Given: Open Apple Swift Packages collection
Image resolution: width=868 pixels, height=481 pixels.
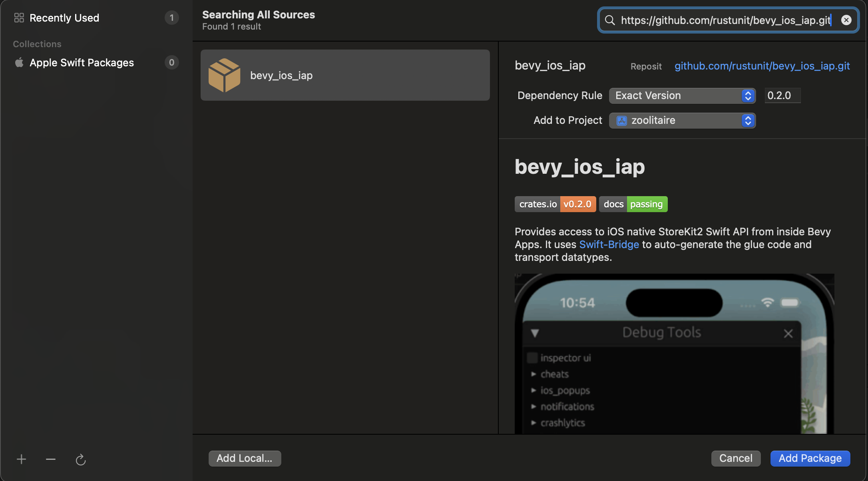Looking at the screenshot, I should click(96, 63).
